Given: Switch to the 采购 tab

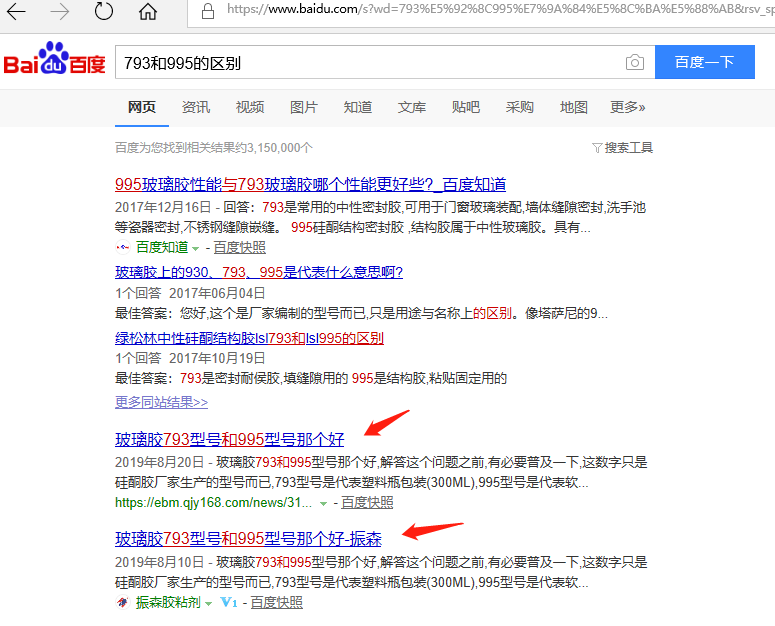Looking at the screenshot, I should pos(519,107).
